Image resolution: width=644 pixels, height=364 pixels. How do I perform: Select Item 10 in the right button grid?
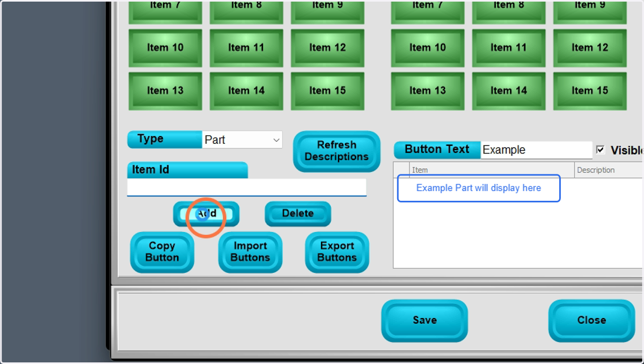click(428, 48)
